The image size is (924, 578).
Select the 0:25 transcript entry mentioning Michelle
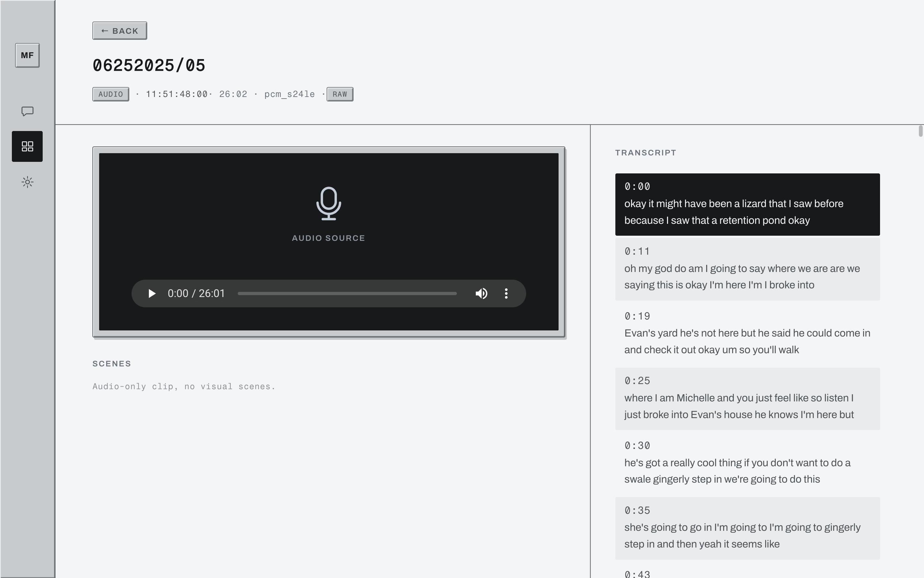coord(747,399)
